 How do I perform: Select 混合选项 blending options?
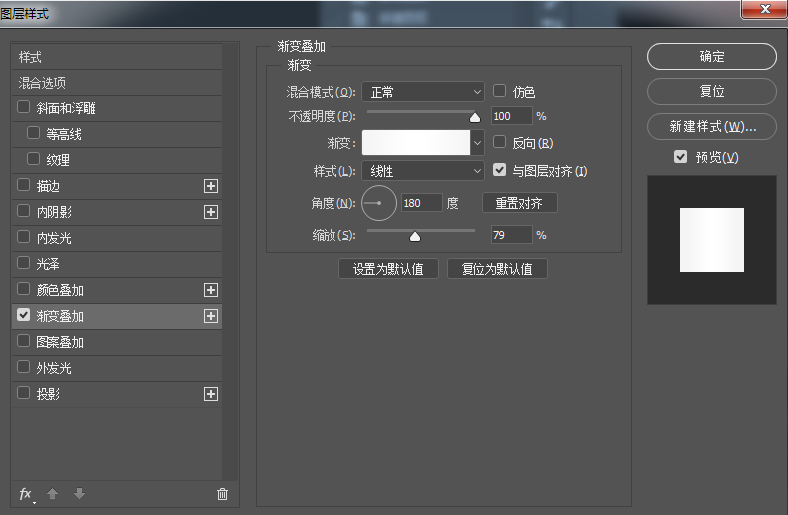(117, 83)
